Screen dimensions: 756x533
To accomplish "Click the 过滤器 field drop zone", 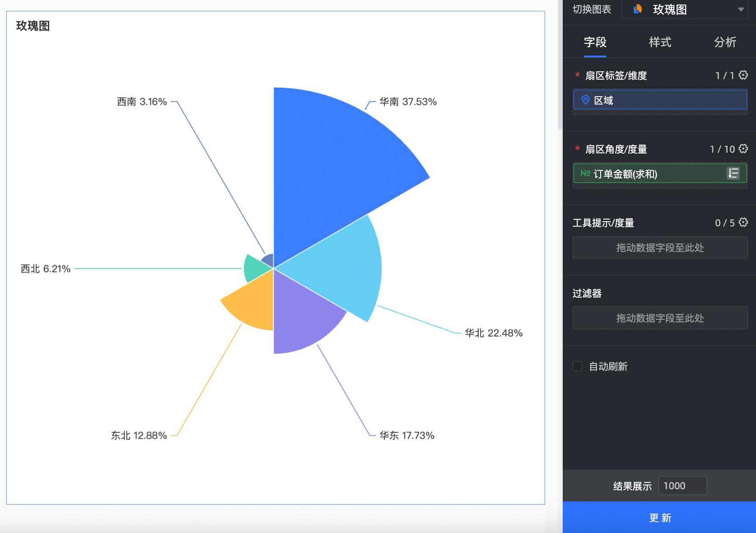I will [x=660, y=318].
